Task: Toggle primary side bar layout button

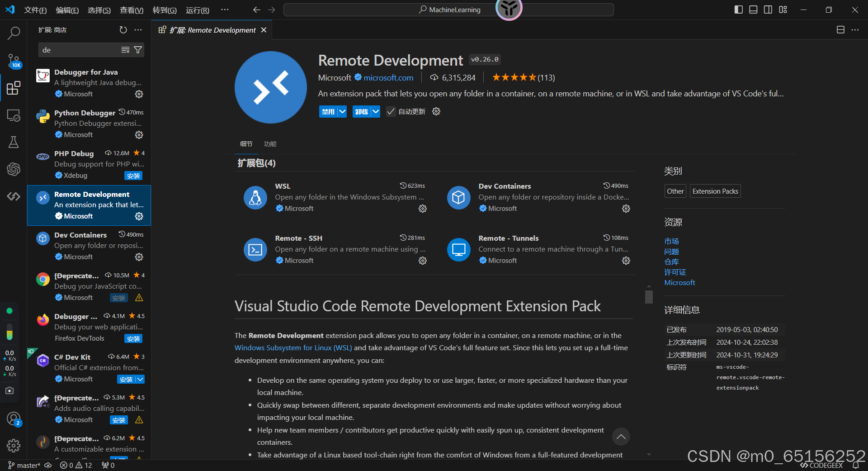Action: point(738,10)
